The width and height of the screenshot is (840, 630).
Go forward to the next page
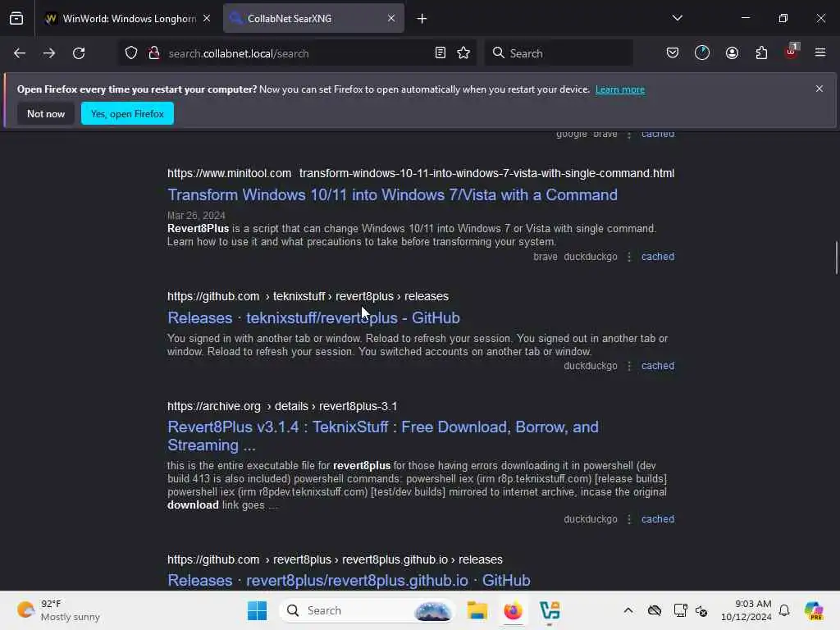tap(49, 53)
